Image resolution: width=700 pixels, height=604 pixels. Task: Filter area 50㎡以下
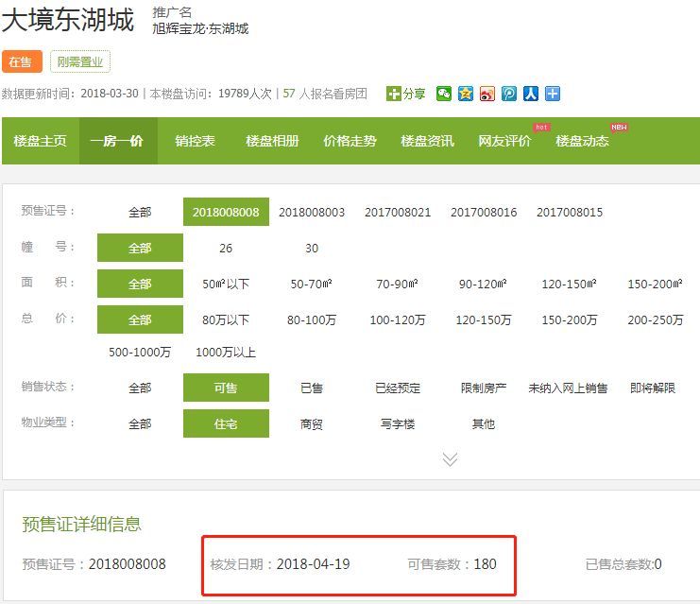tap(226, 284)
